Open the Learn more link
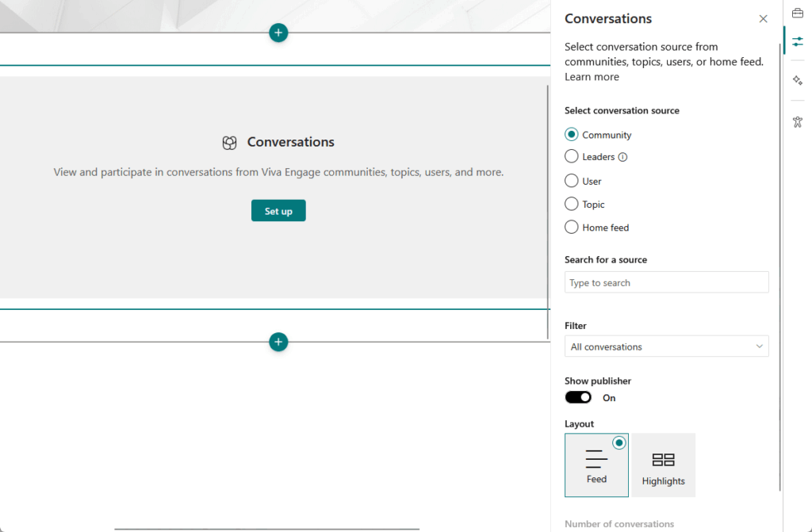 coord(592,77)
